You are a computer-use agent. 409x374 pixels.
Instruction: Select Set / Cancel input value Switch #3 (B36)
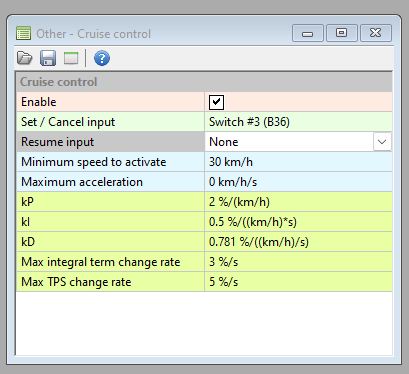(298, 122)
